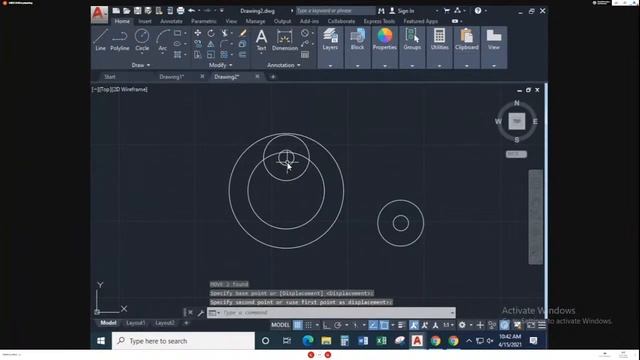Click the Customization menu at status bar end
The image size is (640, 360).
(x=542, y=325)
